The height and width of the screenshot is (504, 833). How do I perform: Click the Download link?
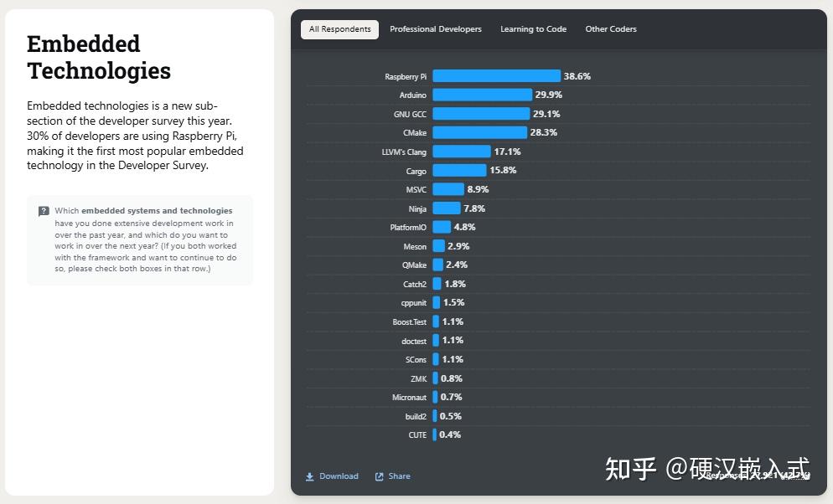click(339, 476)
